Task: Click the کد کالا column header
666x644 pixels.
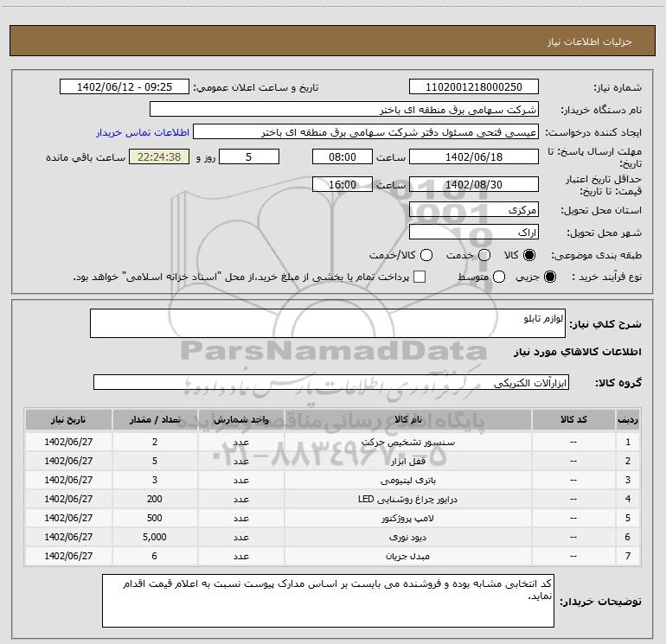Action: 573,419
